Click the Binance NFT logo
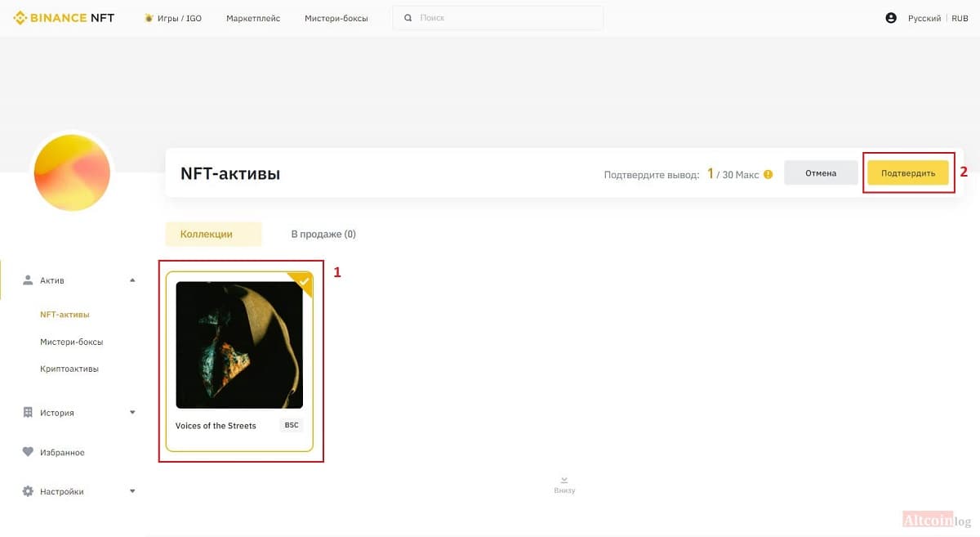This screenshot has width=980, height=537. tap(64, 18)
